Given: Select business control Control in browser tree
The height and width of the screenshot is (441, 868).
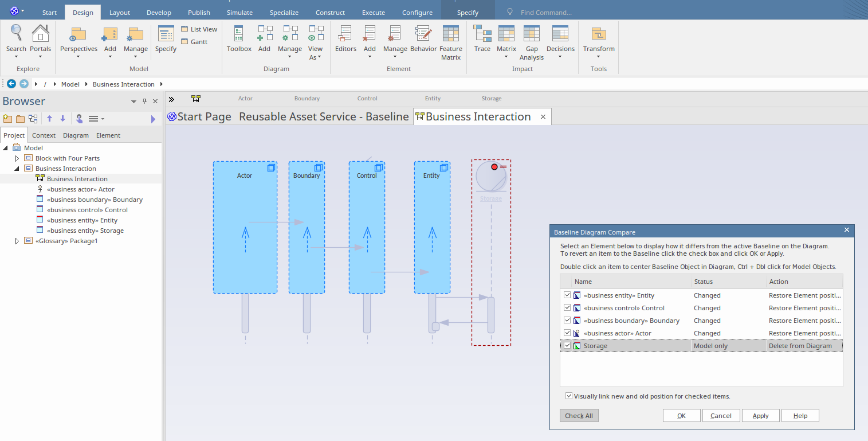Looking at the screenshot, I should [x=87, y=210].
